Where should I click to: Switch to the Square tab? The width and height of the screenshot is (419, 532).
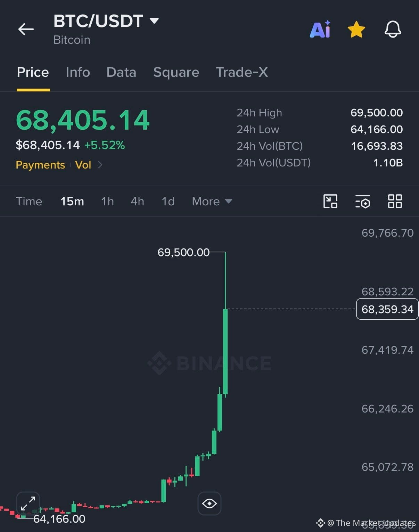point(176,72)
